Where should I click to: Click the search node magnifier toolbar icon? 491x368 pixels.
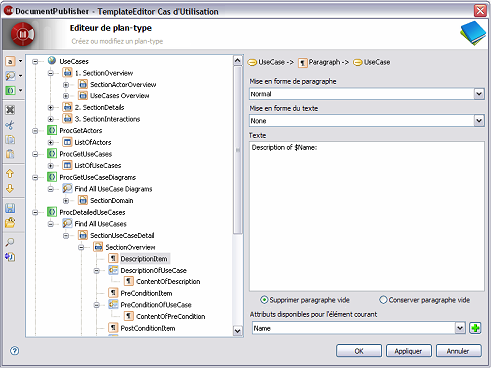click(x=10, y=76)
